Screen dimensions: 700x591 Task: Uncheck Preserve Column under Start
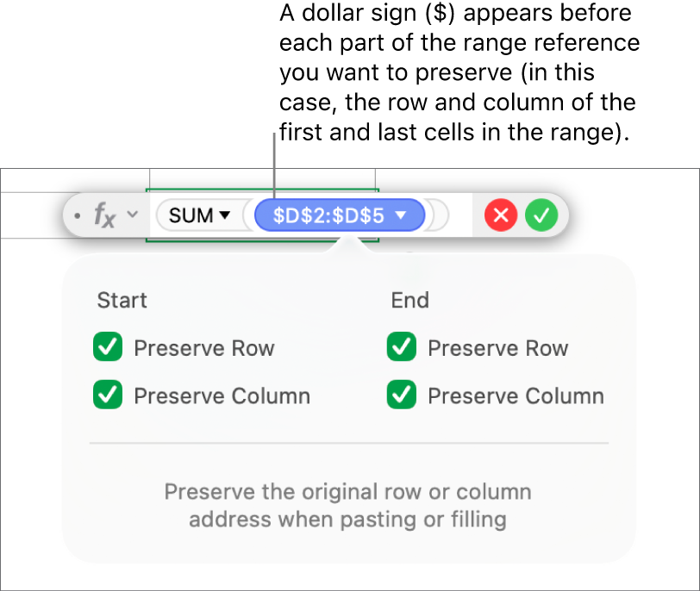tap(107, 396)
